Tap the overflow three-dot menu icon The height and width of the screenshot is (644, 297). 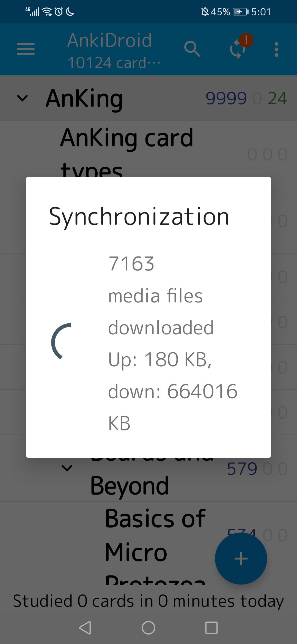pos(276,50)
